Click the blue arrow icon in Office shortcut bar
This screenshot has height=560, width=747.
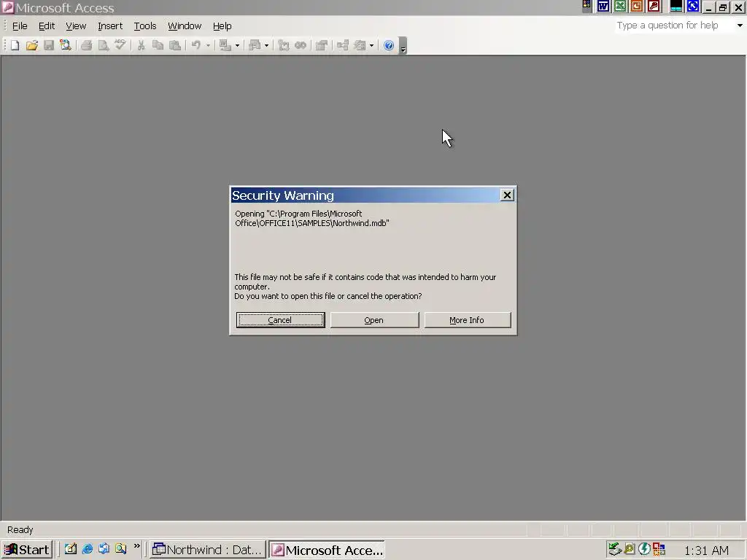(x=693, y=6)
